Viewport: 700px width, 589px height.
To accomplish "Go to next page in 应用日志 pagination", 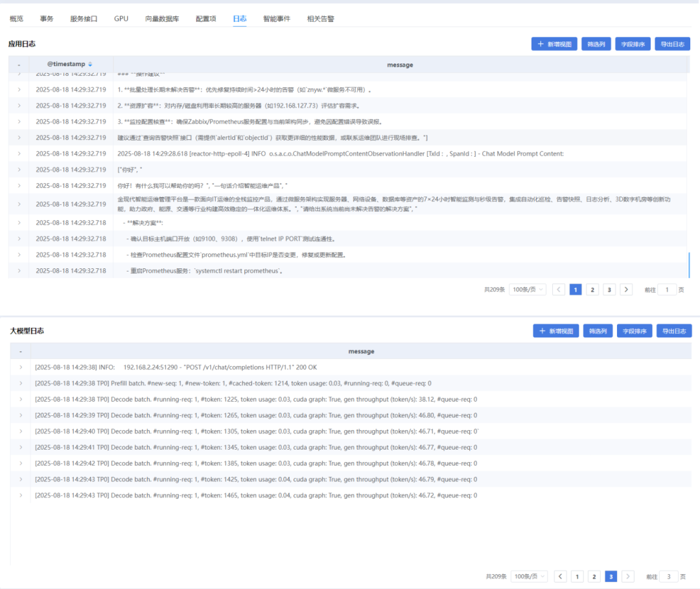I will tap(626, 290).
